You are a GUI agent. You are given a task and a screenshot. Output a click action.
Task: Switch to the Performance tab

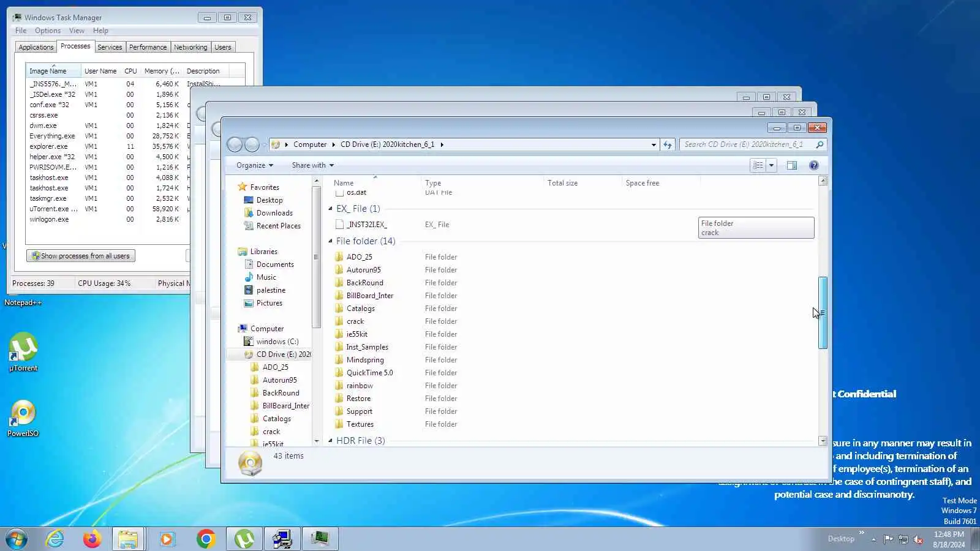pos(148,47)
